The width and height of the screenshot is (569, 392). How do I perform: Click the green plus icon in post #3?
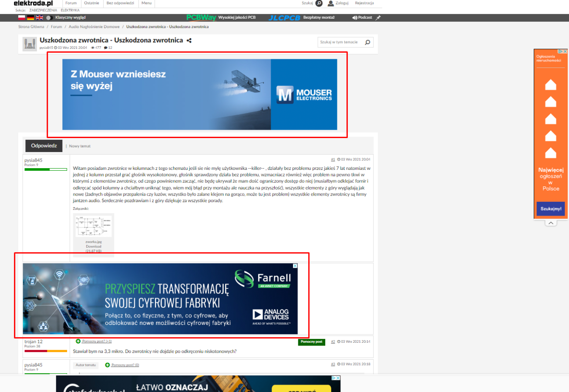pos(108,365)
